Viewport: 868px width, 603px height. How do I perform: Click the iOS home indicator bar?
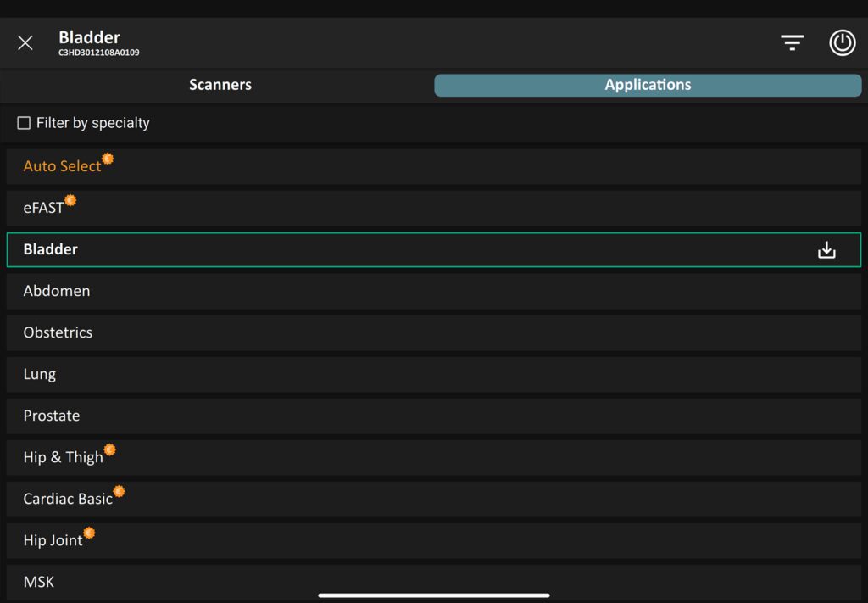point(433,595)
